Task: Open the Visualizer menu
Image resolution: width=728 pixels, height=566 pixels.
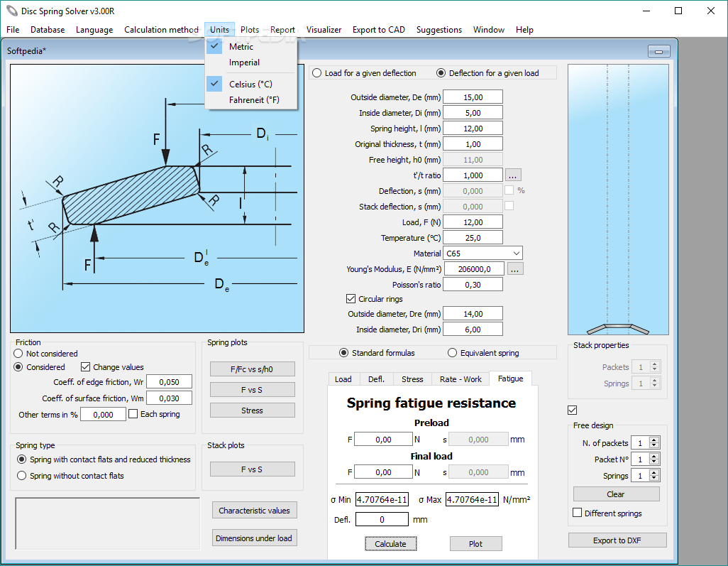Action: [x=324, y=30]
